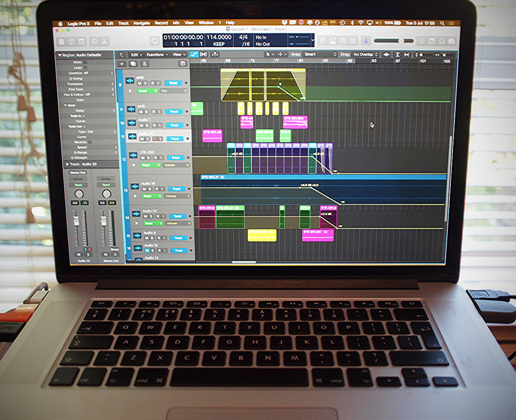
Task: Open the Loop Browser icon
Action: tap(441, 41)
